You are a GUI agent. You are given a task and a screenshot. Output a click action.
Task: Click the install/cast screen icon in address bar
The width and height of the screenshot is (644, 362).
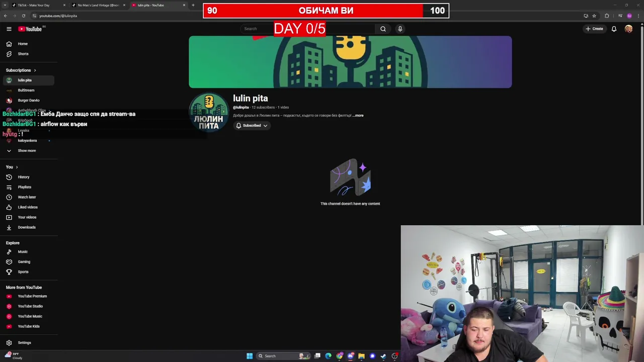[586, 16]
